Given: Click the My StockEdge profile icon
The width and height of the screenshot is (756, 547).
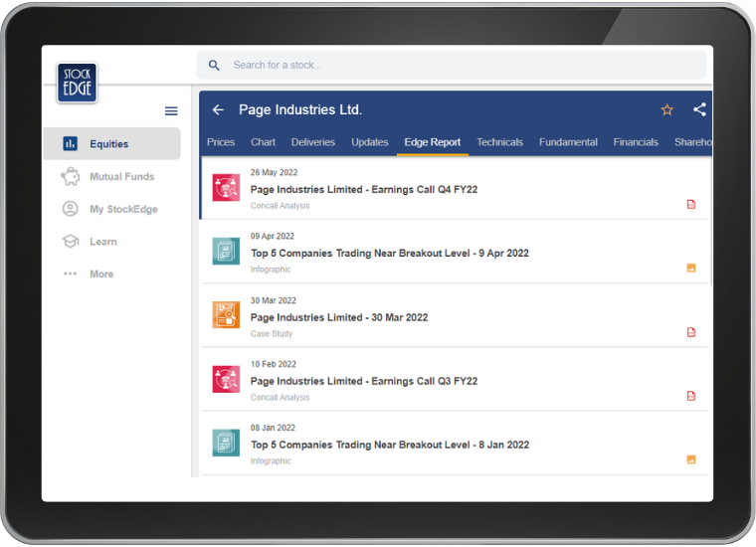Looking at the screenshot, I should coord(71,209).
